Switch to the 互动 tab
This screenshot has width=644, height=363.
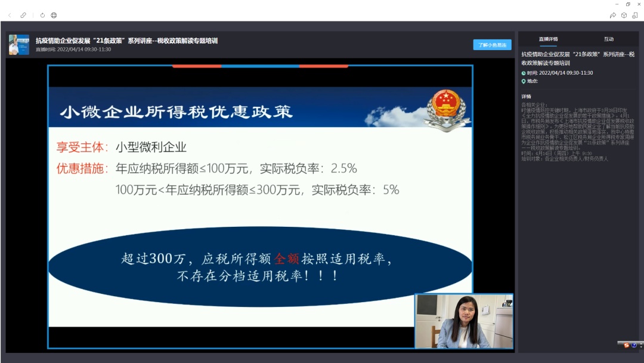click(x=609, y=39)
